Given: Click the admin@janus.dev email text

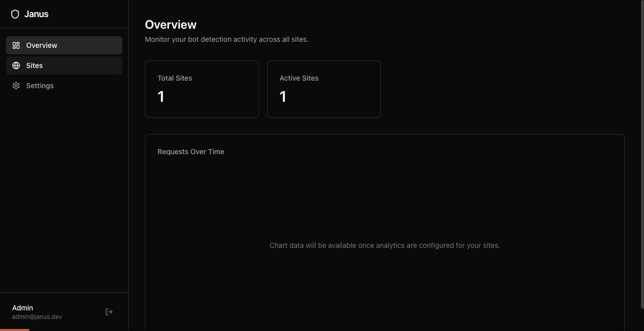Looking at the screenshot, I should tap(37, 316).
